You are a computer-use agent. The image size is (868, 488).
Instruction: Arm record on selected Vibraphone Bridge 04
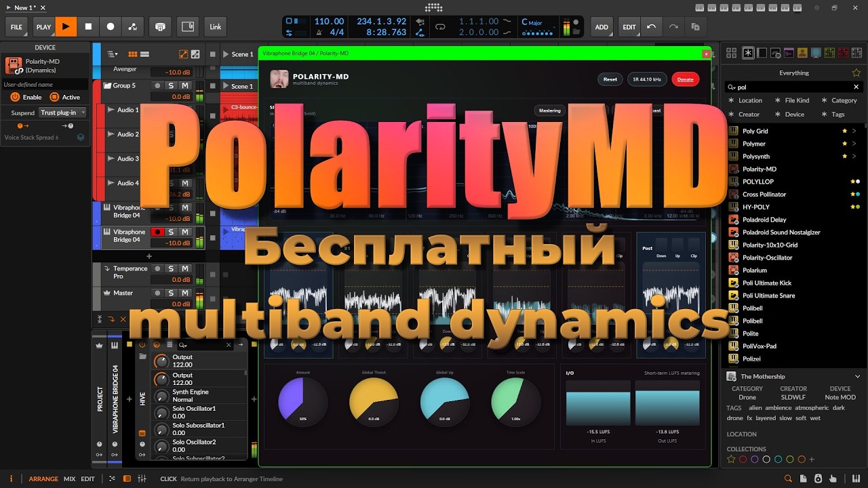(x=157, y=232)
